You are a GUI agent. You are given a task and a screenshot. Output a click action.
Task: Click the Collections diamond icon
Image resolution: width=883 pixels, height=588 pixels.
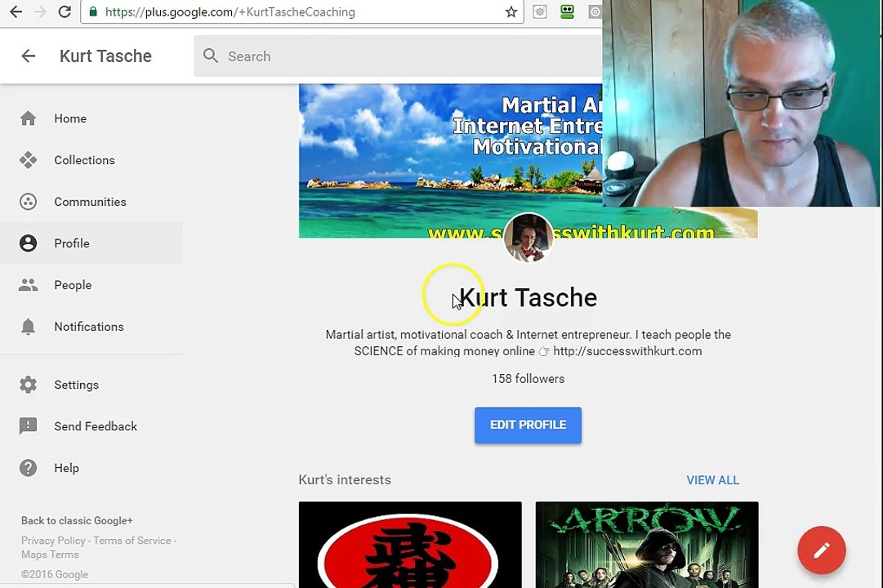coord(28,160)
